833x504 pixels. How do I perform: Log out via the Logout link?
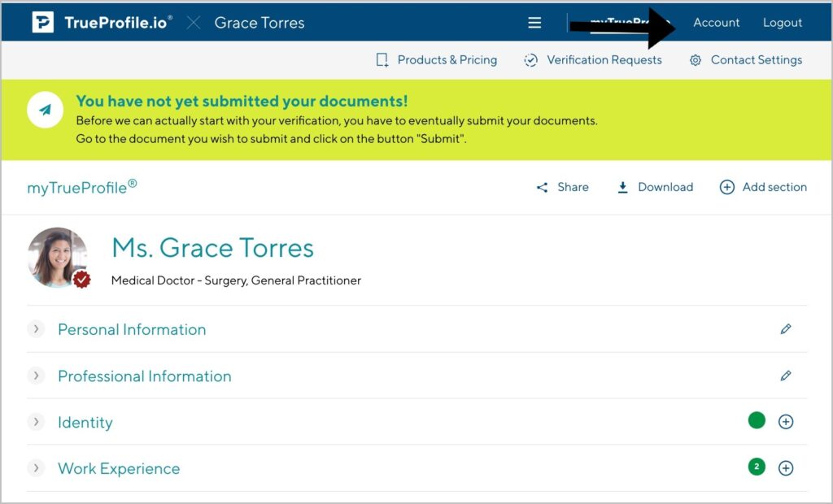783,22
